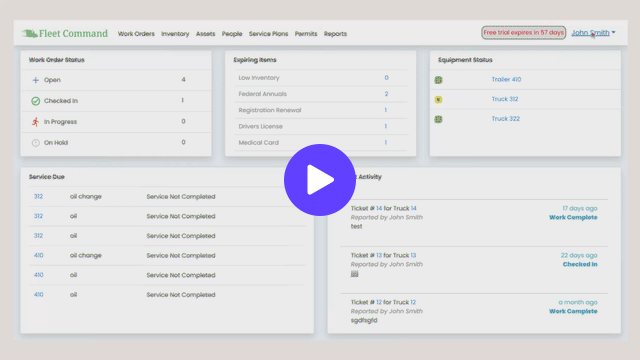The image size is (640, 360).
Task: Click the Truck 13 link in ticket 13
Action: tap(413, 255)
